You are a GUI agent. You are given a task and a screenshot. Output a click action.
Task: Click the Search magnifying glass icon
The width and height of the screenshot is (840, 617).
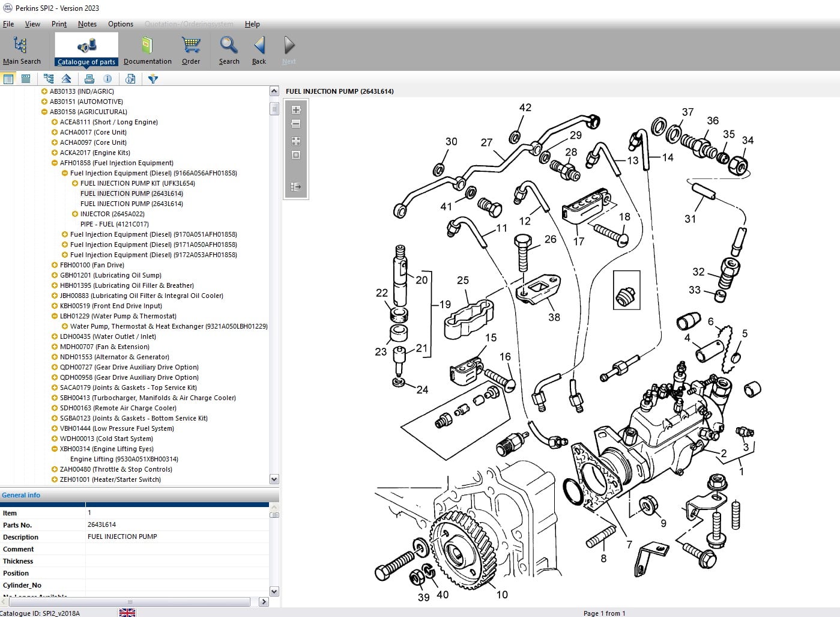[x=229, y=45]
